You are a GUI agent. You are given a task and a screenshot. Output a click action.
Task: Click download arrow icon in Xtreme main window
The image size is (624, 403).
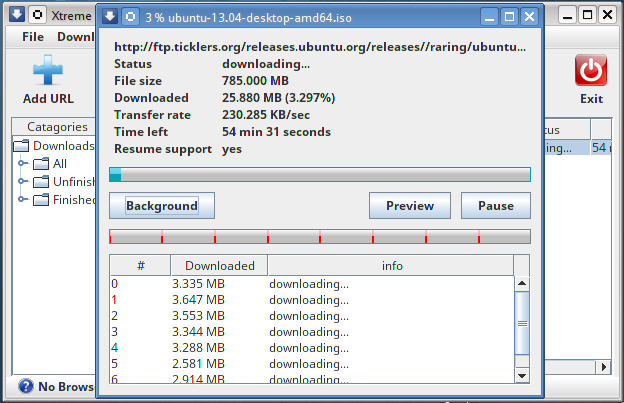17,15
